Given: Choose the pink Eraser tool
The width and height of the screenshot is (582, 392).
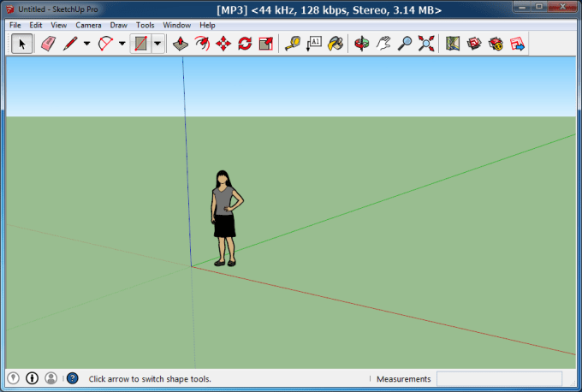Looking at the screenshot, I should coord(48,44).
